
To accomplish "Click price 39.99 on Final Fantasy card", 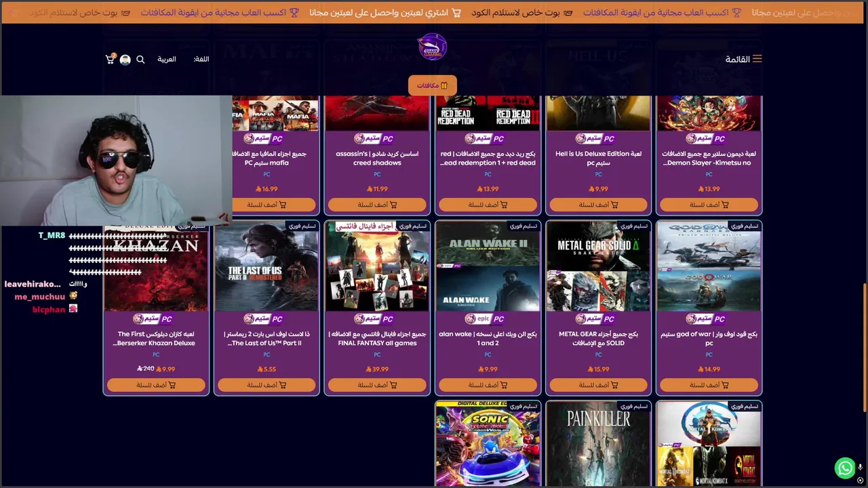I will click(x=377, y=369).
